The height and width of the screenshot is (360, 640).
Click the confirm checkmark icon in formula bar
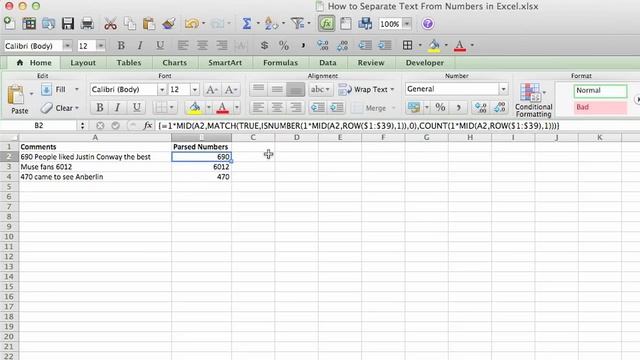(116, 126)
